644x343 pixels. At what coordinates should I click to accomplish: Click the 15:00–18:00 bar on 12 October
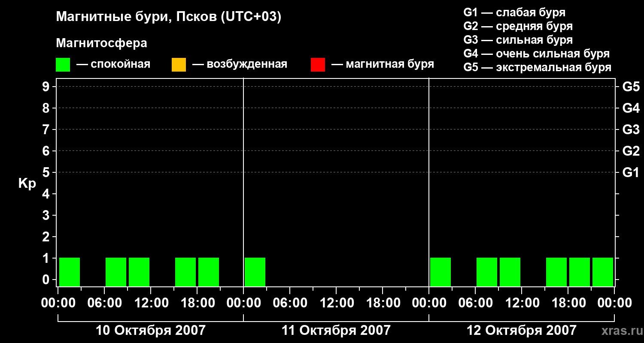(556, 272)
